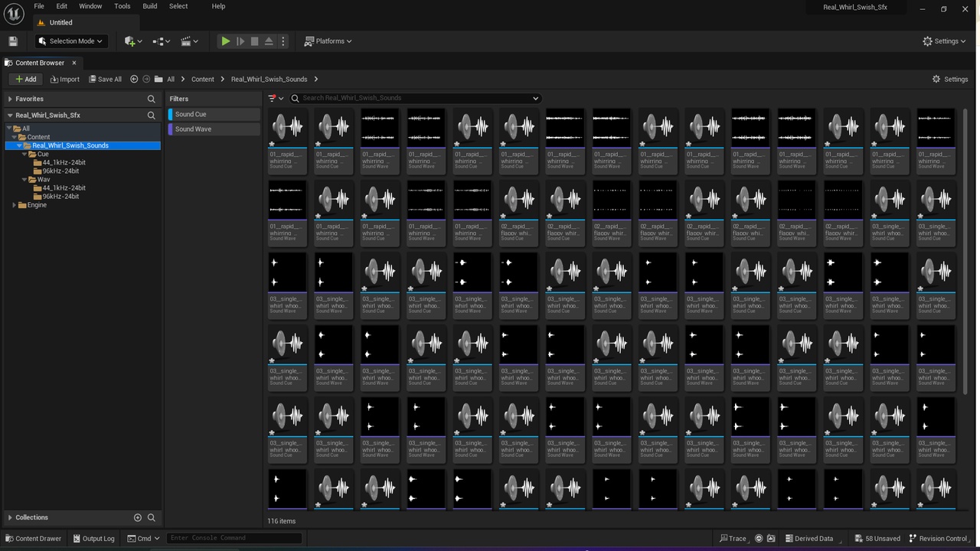
Task: Click the vertical scrollbar of the asset grid
Action: 965,250
